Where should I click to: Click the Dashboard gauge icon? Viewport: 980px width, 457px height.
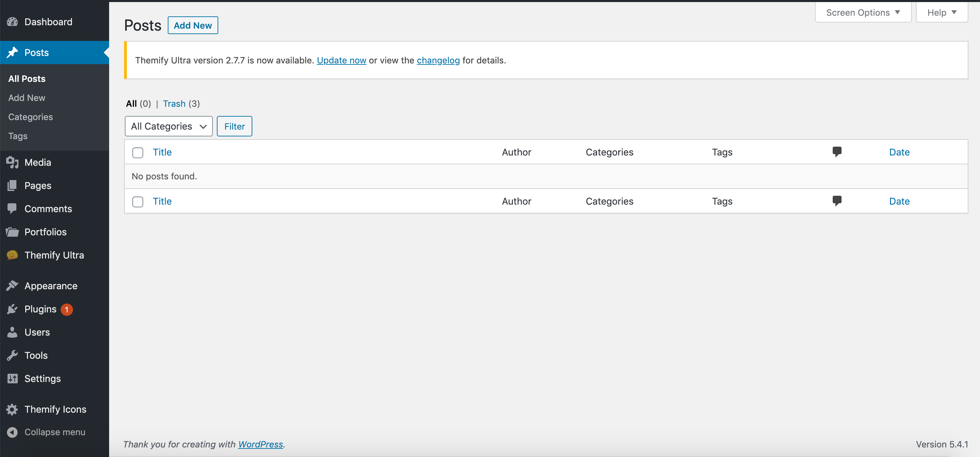[12, 22]
